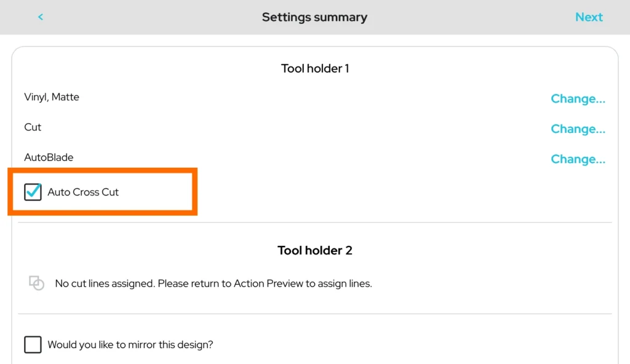Click the 'Auto Cross Cut' label text
The height and width of the screenshot is (364, 630).
click(83, 192)
